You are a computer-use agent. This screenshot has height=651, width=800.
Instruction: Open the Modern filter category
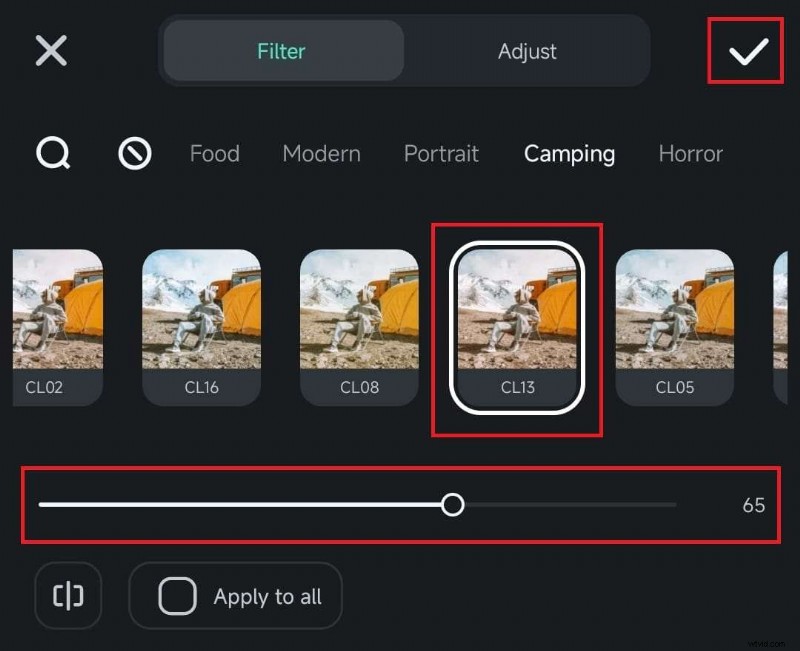click(321, 153)
